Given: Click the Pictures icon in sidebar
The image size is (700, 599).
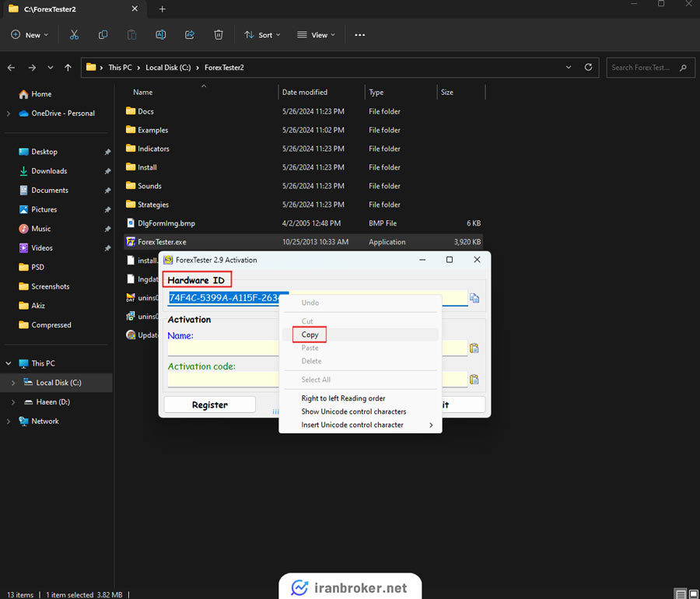Looking at the screenshot, I should [x=23, y=209].
